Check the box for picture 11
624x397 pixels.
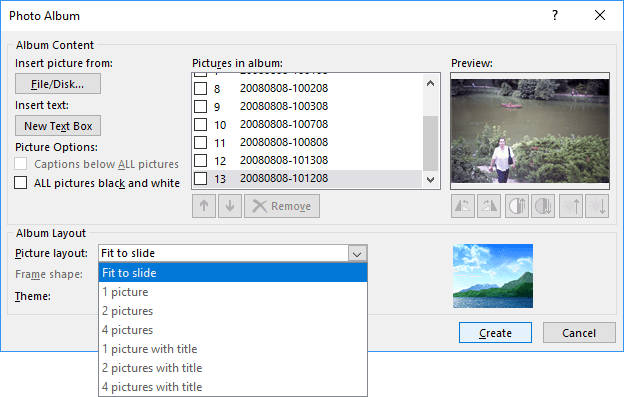[x=201, y=142]
